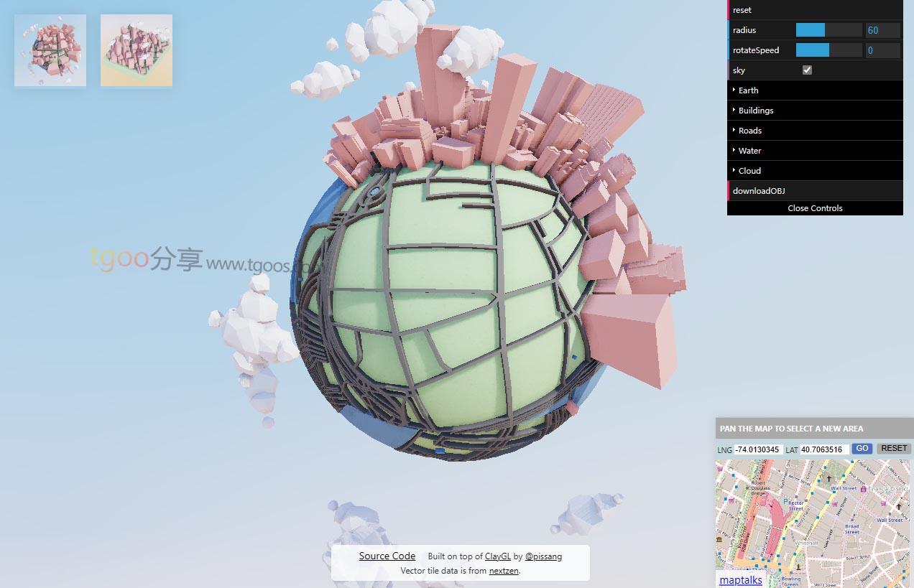Expand the Cloud settings folder
The height and width of the screenshot is (588, 914).
(x=749, y=171)
